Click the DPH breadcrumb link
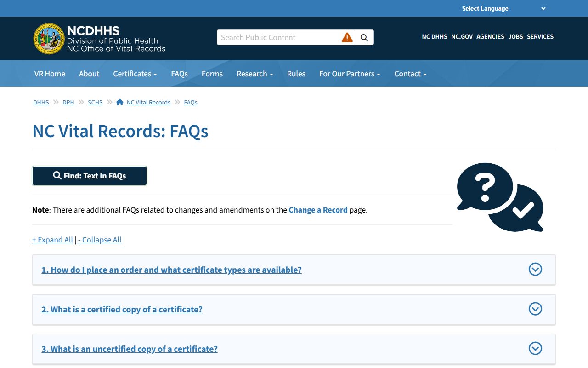 (x=68, y=102)
